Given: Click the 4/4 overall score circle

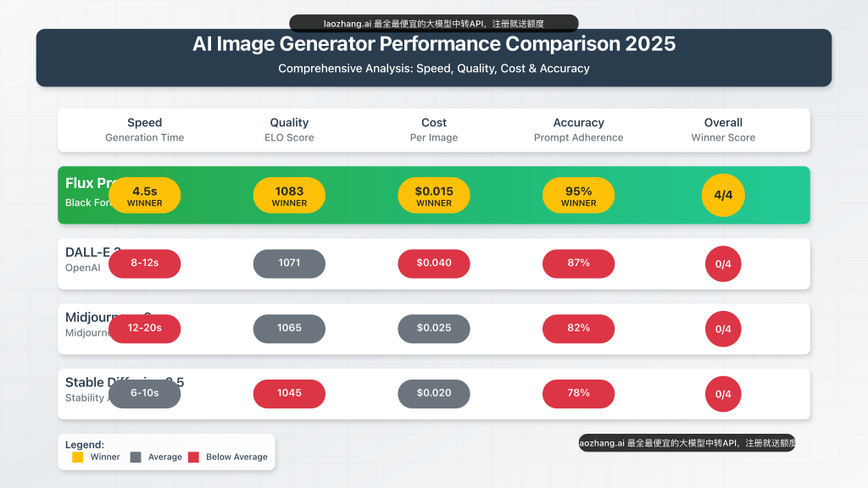Looking at the screenshot, I should 723,196.
